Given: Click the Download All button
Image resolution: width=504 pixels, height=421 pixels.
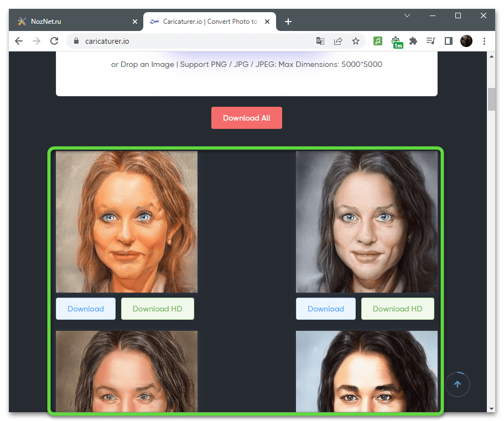Looking at the screenshot, I should click(247, 118).
